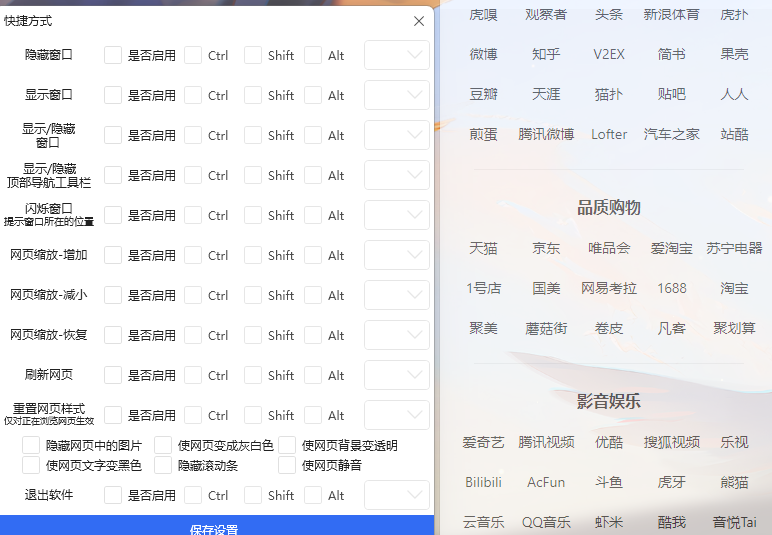The width and height of the screenshot is (772, 535).
Task: Open the 豆瓣 link
Action: 483,94
